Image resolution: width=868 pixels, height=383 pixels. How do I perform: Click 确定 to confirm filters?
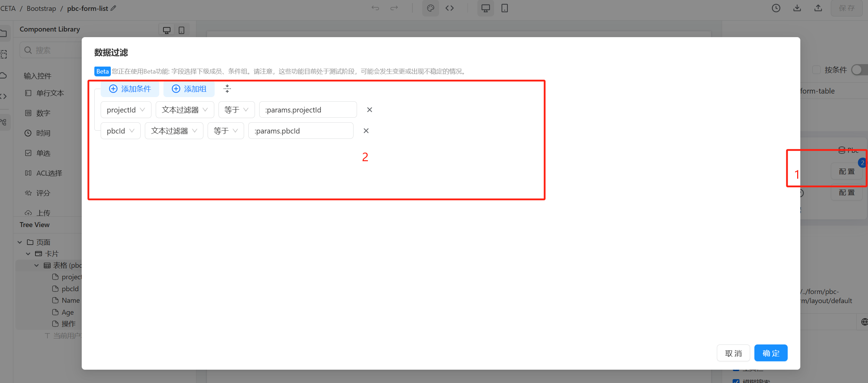coord(771,353)
